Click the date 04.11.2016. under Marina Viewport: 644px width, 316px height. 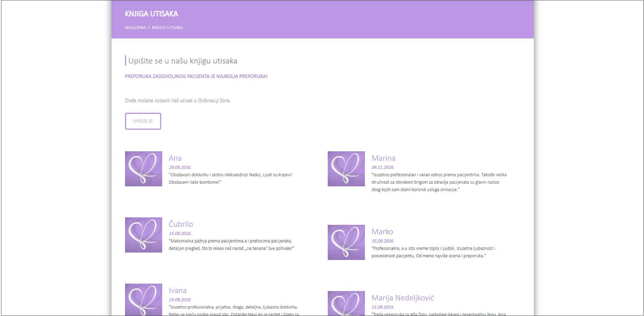[x=383, y=167]
